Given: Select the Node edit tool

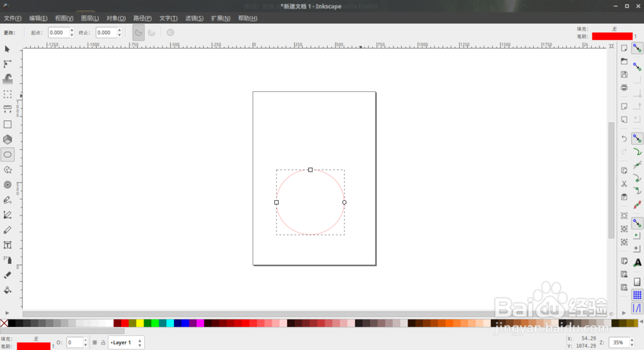Looking at the screenshot, I should click(7, 64).
